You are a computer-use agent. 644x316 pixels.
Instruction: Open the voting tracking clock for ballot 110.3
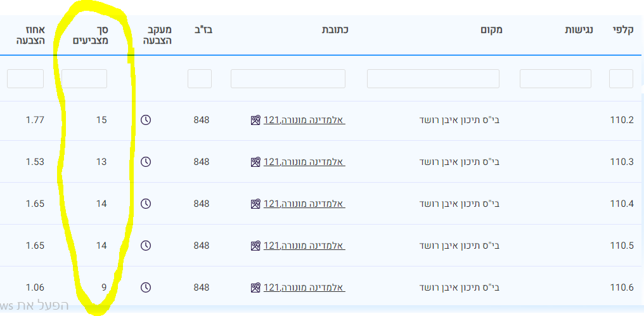point(146,162)
